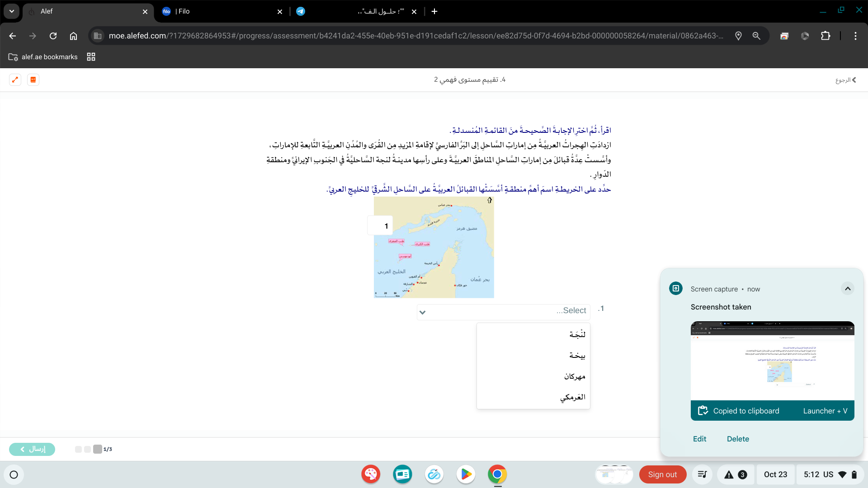The image size is (868, 488).
Task: Click the orange expand fullscreen icon
Action: point(15,80)
